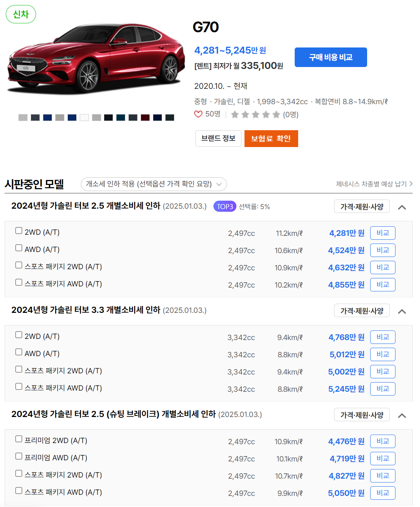Viewport: 420px width, 507px height.
Task: Click the G70 model title
Action: click(x=206, y=27)
